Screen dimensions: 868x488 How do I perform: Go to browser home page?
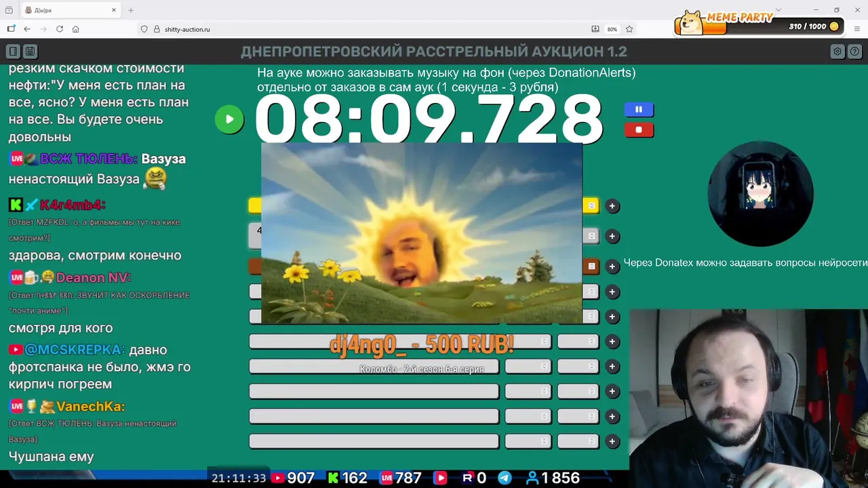click(76, 29)
